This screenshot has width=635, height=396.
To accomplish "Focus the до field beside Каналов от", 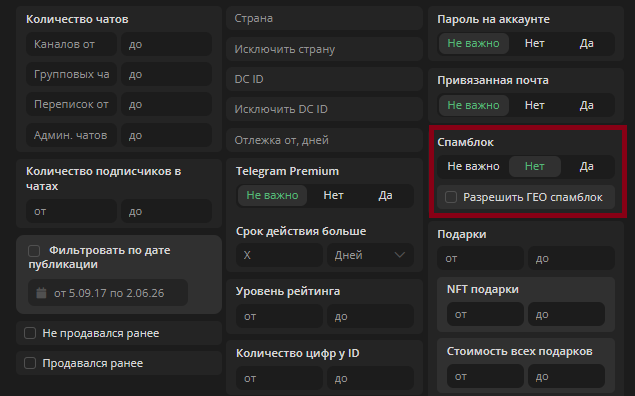I will click(166, 44).
